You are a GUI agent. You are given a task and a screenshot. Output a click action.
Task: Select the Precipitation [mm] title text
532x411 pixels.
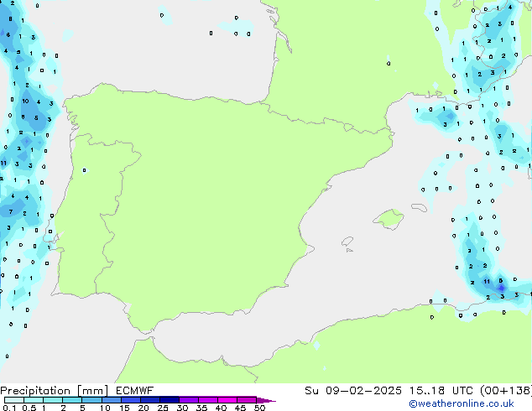point(52,391)
